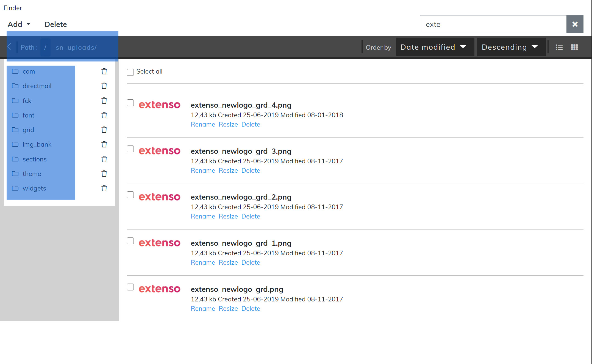This screenshot has height=364, width=592.
Task: Open the com folder
Action: pos(29,71)
